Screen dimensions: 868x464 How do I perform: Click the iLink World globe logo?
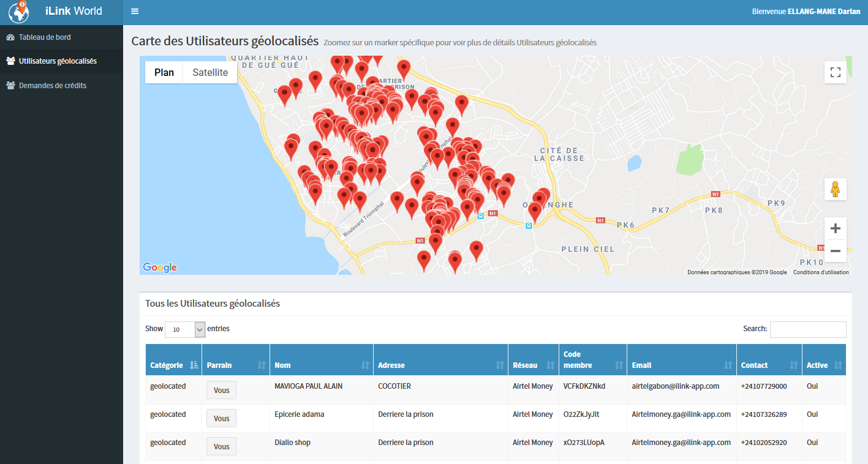[x=19, y=12]
